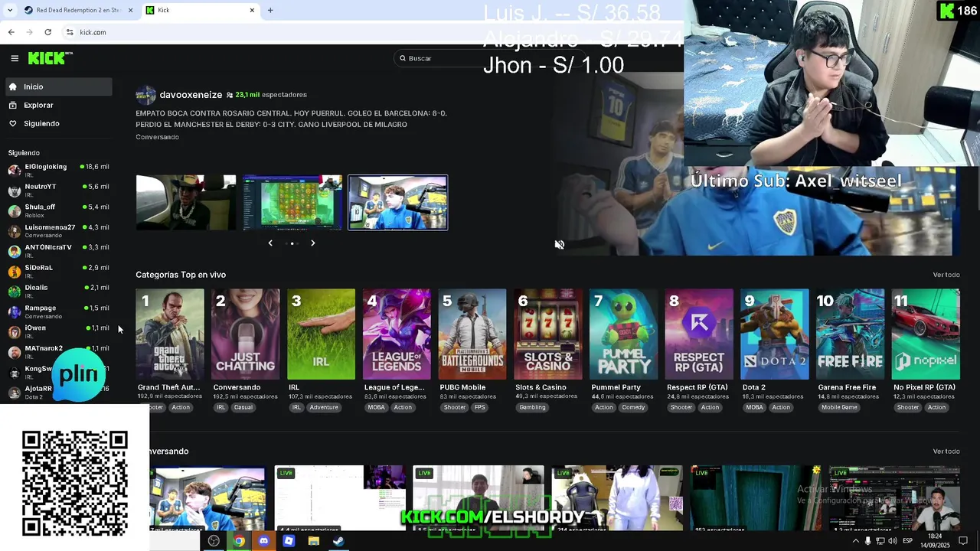Click the browser back arrow
The height and width of the screenshot is (551, 980).
tap(11, 32)
